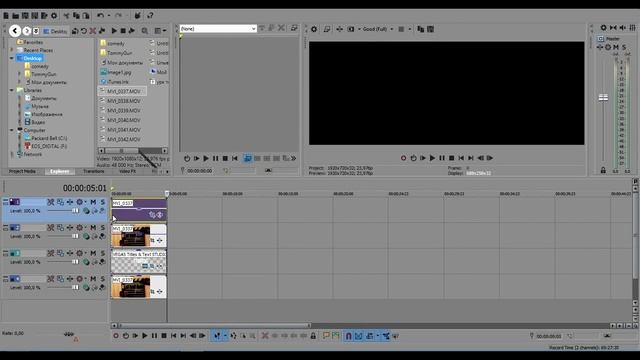
Task: Play from the video preview controls
Action: click(x=432, y=158)
